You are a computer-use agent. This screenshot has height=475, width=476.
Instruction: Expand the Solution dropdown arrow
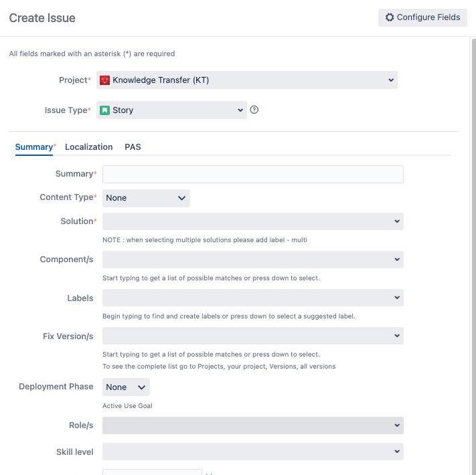[x=397, y=221]
